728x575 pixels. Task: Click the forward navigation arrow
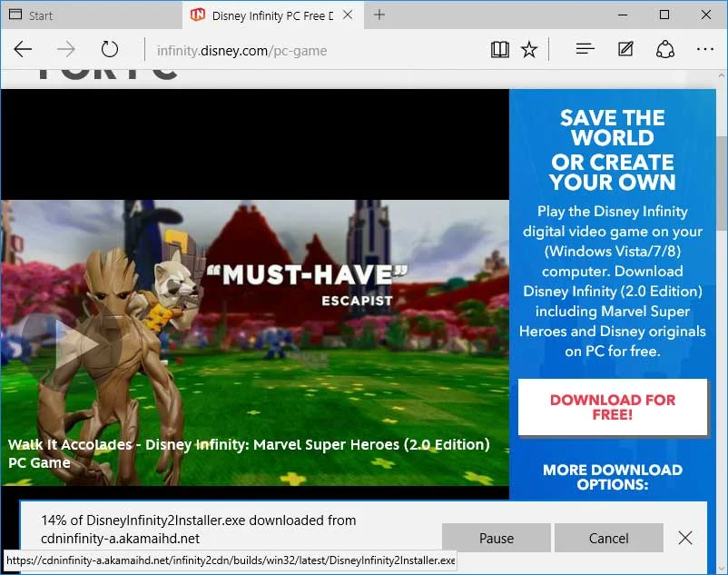coord(65,49)
